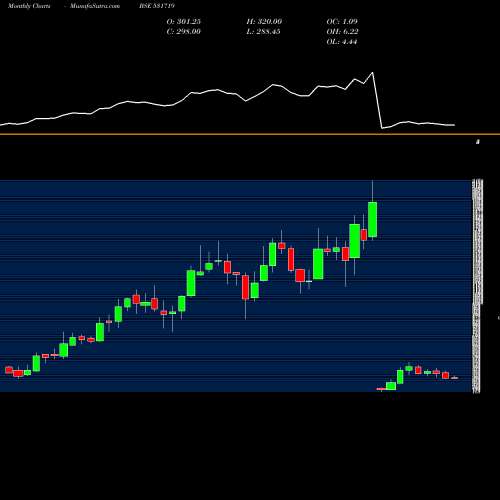Select the close value "C: 298.00"
The height and width of the screenshot is (500, 500).
pyautogui.click(x=184, y=32)
